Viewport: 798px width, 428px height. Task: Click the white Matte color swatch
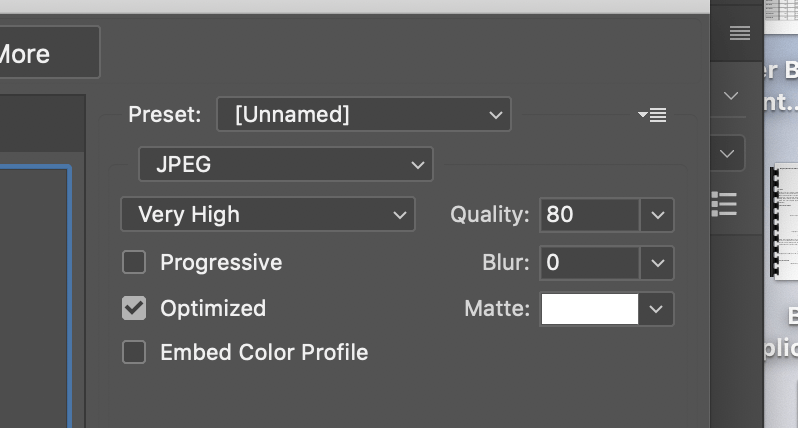point(589,309)
